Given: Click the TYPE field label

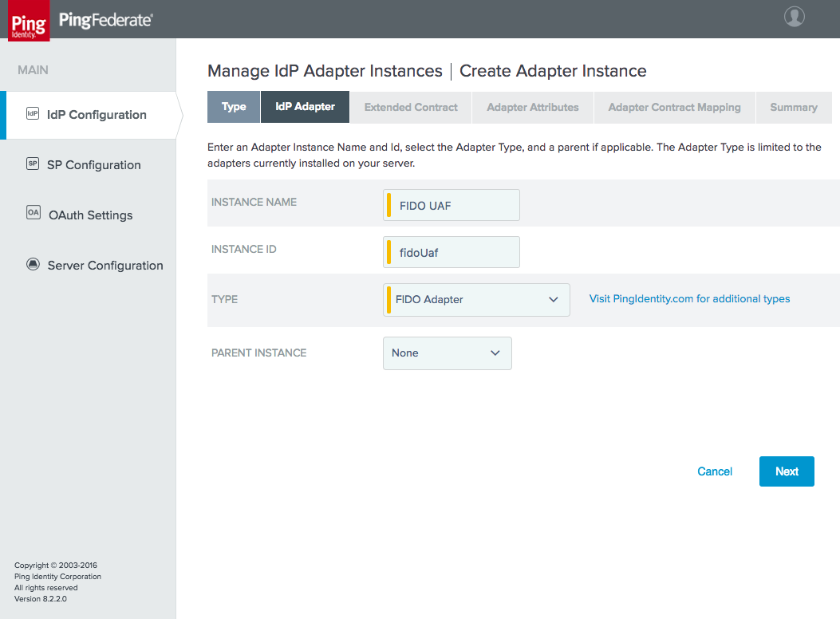Looking at the screenshot, I should (x=224, y=299).
